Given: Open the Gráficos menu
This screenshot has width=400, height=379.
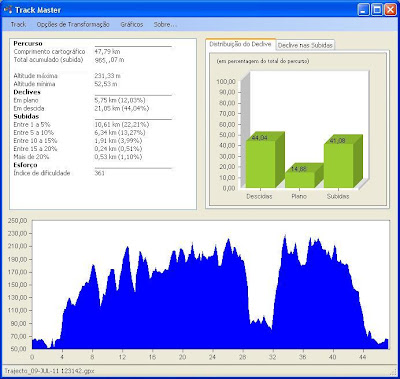Looking at the screenshot, I should point(132,24).
